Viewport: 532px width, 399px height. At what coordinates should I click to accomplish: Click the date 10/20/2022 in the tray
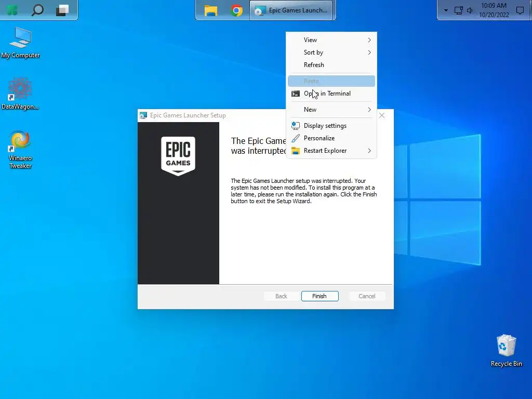pos(494,15)
